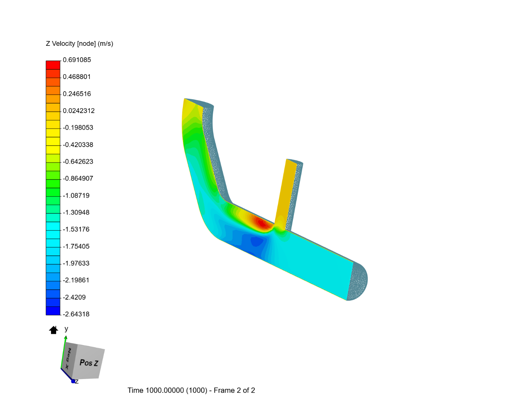532x399 pixels.
Task: Click the legend minimum value -2.64318
Action: click(x=76, y=314)
